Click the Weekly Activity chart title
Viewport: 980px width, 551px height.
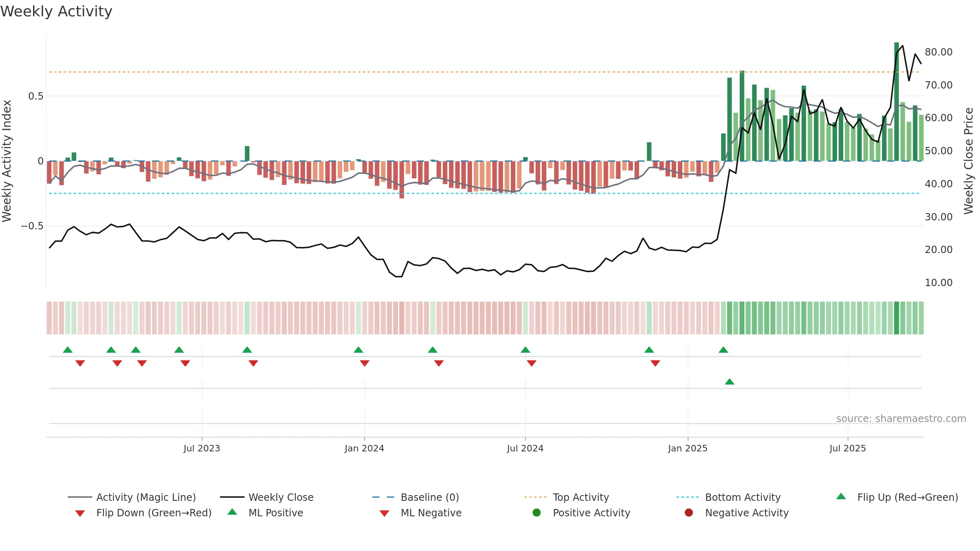point(56,11)
